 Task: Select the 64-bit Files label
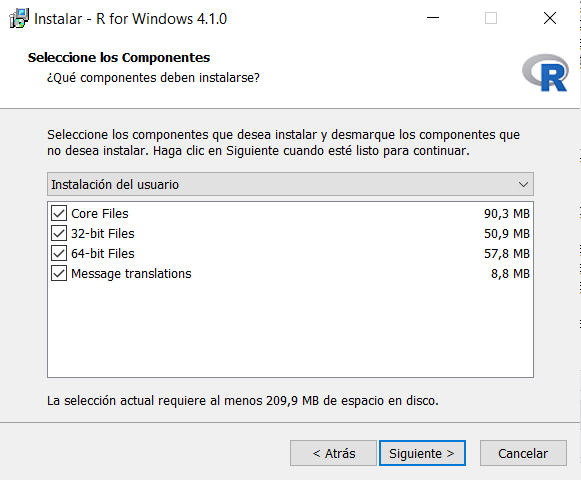[x=103, y=254]
